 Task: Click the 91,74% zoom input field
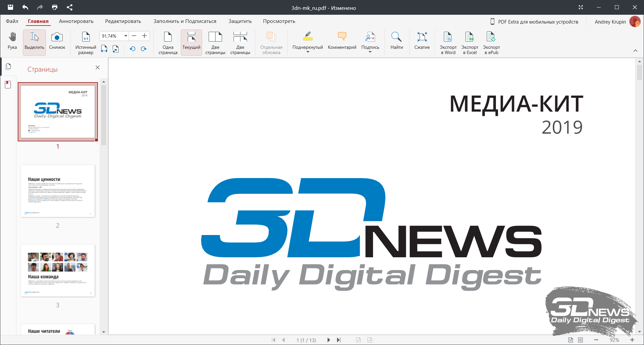click(x=111, y=36)
